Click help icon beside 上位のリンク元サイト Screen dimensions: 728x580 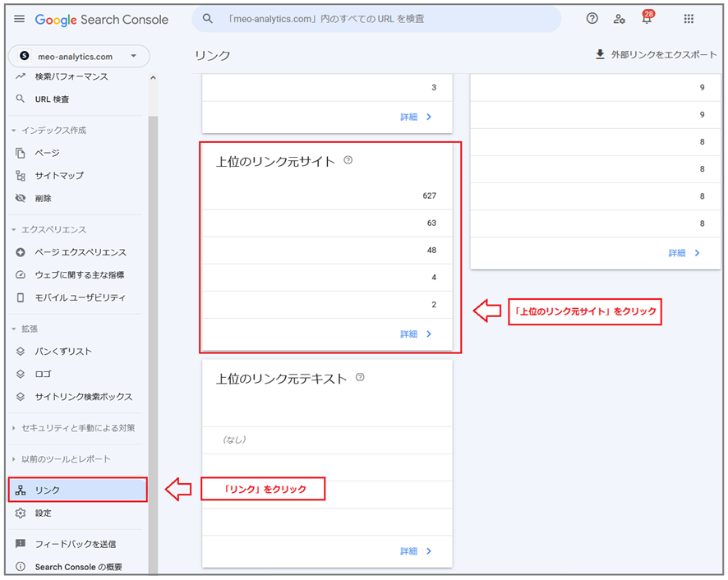click(348, 160)
